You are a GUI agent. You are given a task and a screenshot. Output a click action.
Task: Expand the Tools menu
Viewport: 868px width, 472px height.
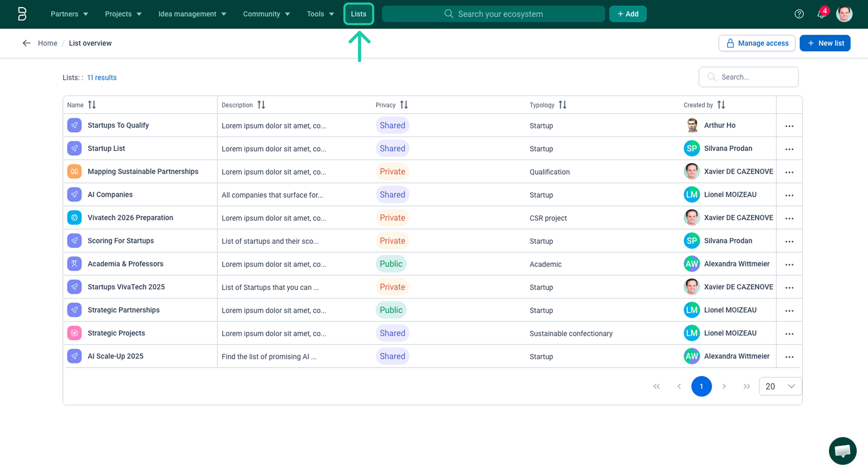(x=320, y=14)
